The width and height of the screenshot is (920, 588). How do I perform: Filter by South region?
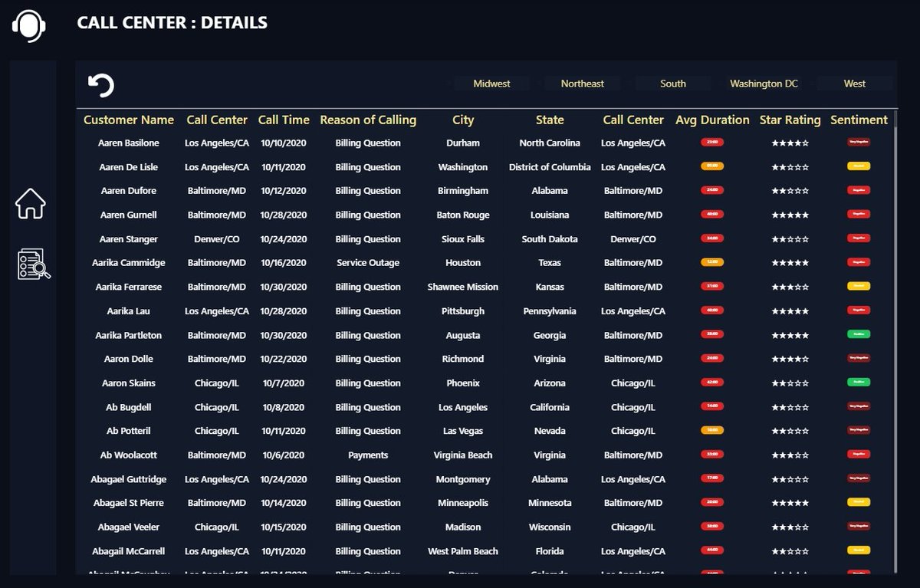[x=673, y=84]
